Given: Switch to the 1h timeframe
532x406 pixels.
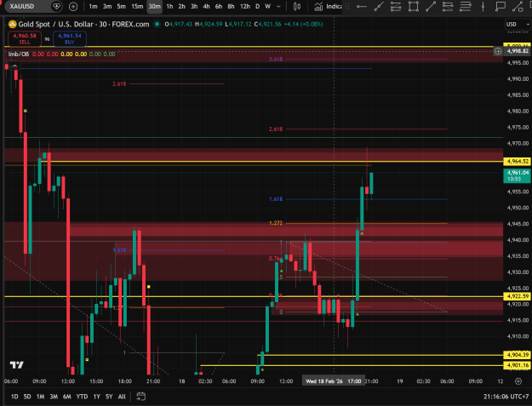Looking at the screenshot, I should pyautogui.click(x=169, y=7).
